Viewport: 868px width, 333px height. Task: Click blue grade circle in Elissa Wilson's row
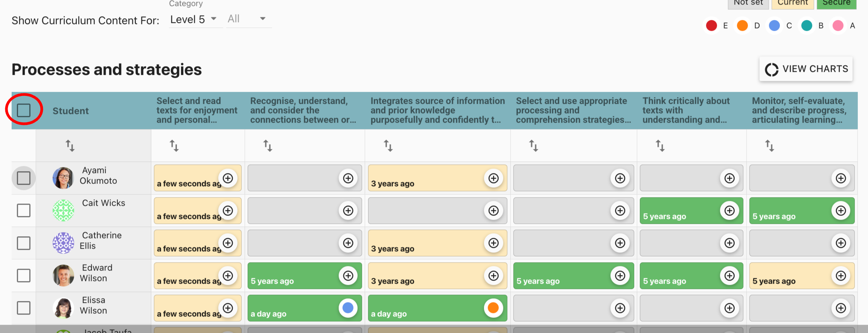tap(348, 308)
